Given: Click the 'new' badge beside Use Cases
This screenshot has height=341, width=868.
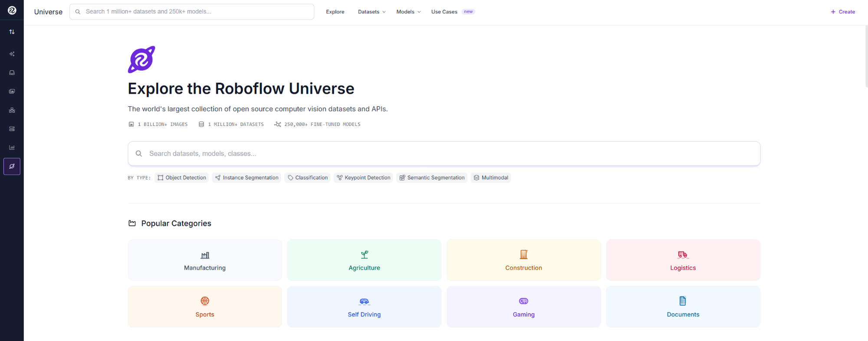Looking at the screenshot, I should (x=468, y=12).
